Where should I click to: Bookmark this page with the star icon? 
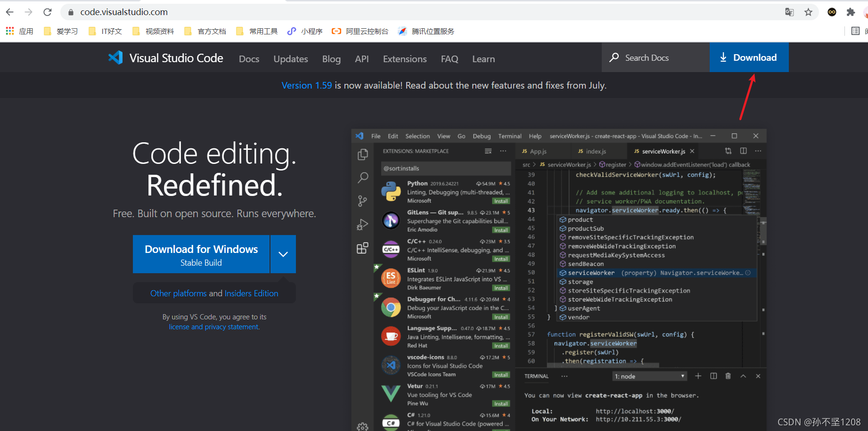point(808,12)
